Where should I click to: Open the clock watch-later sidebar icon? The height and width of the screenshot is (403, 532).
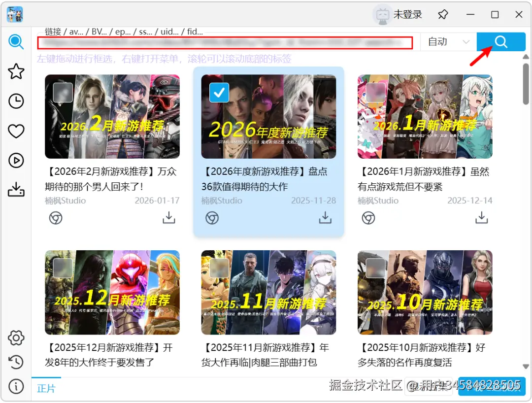point(16,101)
